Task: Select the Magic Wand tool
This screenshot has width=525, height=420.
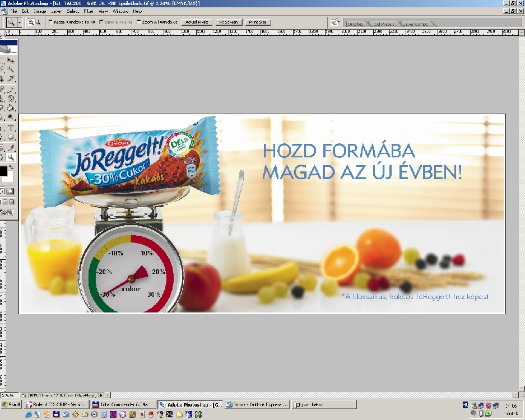Action: tap(11, 69)
